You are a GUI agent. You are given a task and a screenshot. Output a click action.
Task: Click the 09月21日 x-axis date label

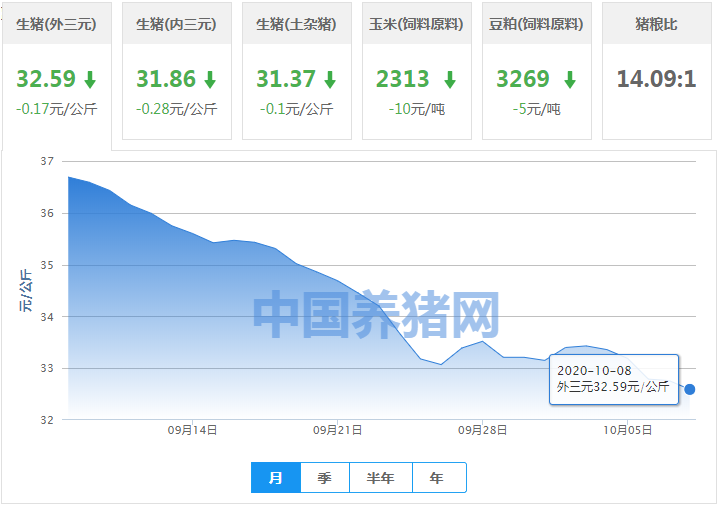pos(337,430)
